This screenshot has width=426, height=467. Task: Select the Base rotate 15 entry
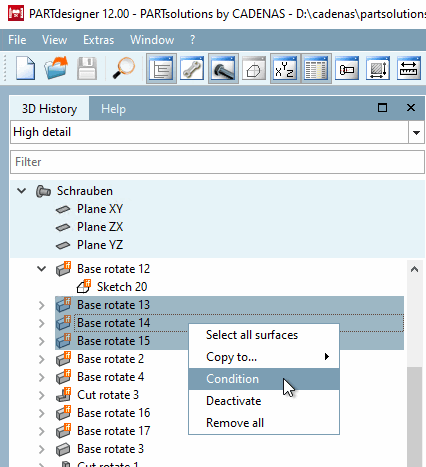tap(113, 341)
